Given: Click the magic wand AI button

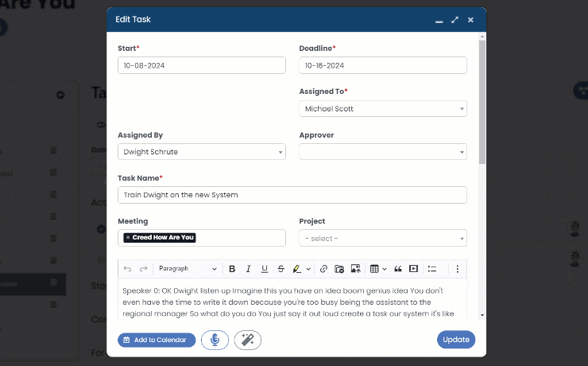Looking at the screenshot, I should tap(247, 340).
